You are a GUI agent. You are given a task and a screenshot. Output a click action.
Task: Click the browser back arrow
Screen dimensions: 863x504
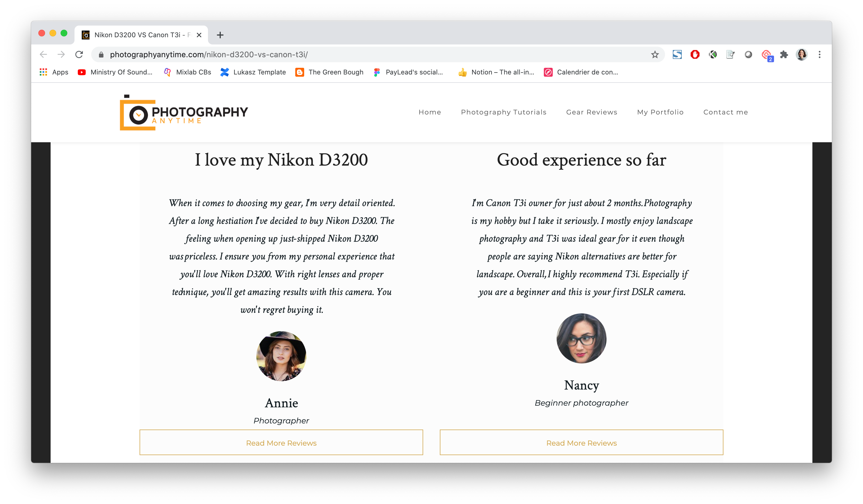pyautogui.click(x=43, y=54)
